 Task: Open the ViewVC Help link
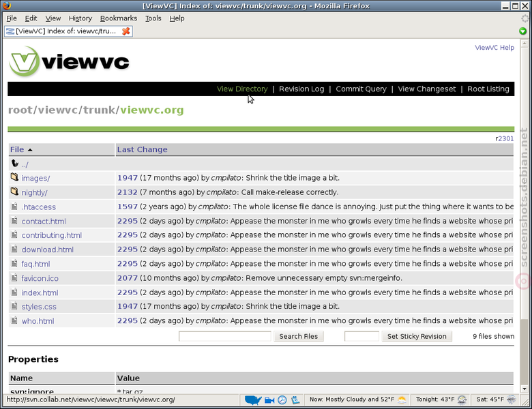(x=494, y=48)
